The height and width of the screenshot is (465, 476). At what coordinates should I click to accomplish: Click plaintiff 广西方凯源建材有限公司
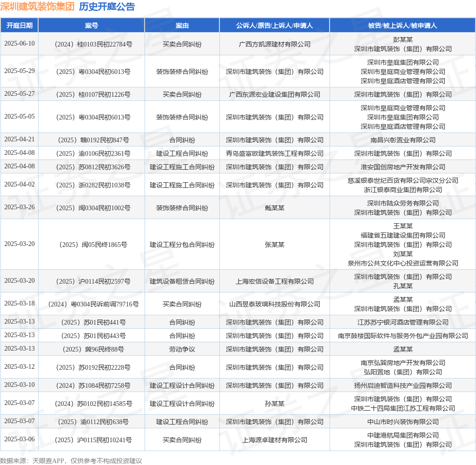point(275,44)
